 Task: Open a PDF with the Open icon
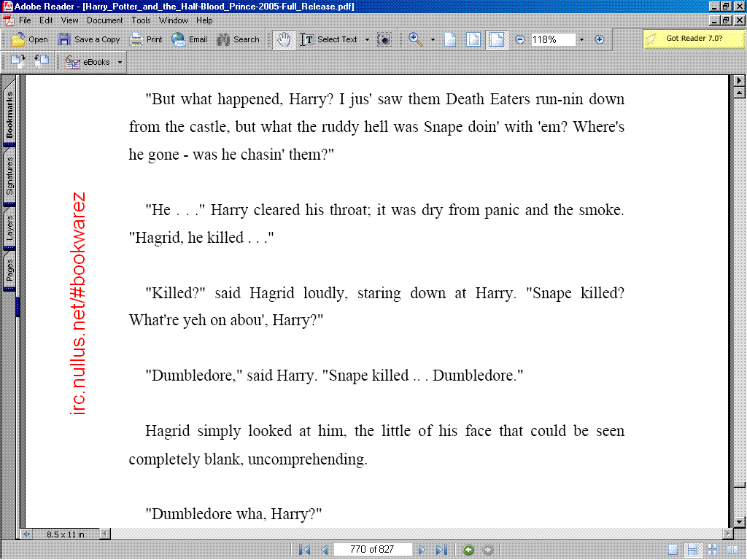18,39
